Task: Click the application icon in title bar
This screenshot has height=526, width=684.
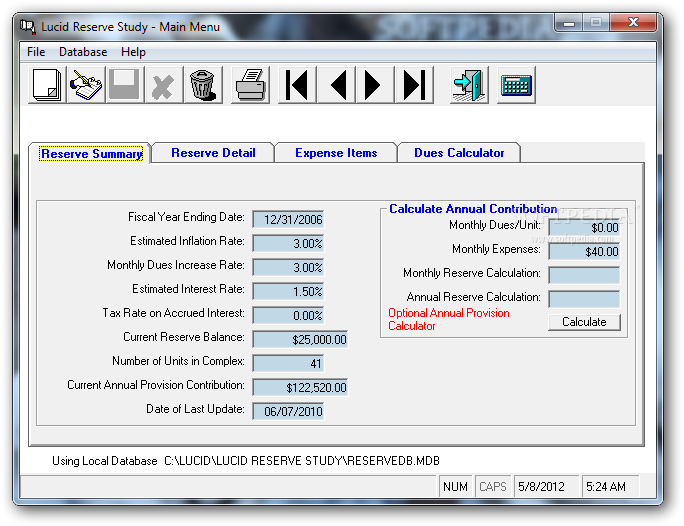Action: tap(27, 27)
